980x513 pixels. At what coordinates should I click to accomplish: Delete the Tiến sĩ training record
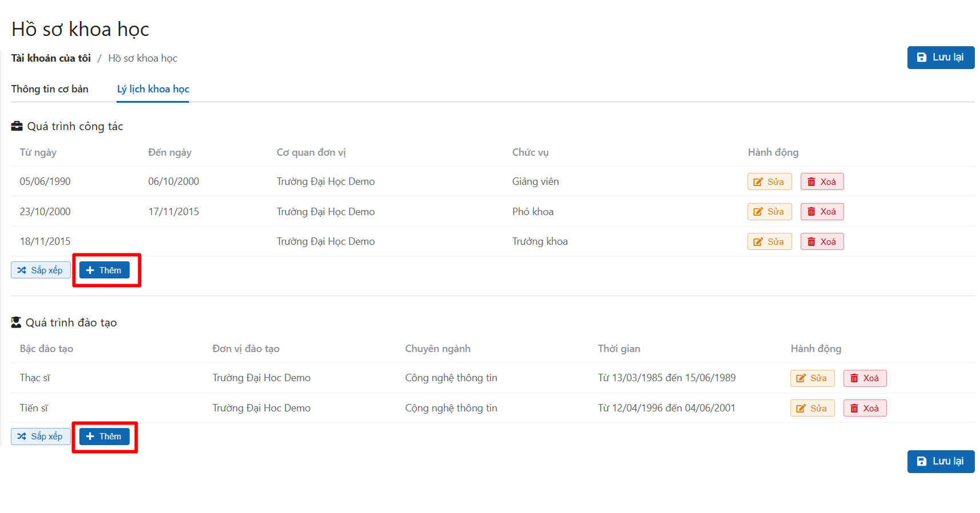coord(864,409)
